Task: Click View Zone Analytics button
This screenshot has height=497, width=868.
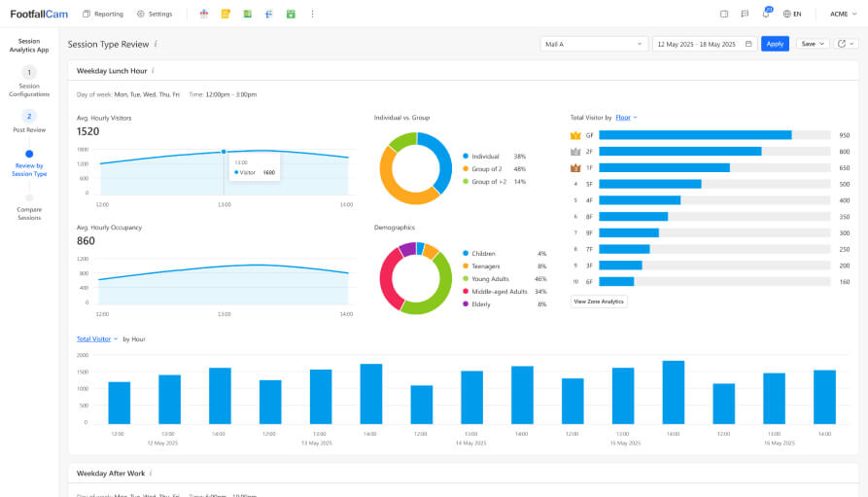Action: [x=599, y=302]
